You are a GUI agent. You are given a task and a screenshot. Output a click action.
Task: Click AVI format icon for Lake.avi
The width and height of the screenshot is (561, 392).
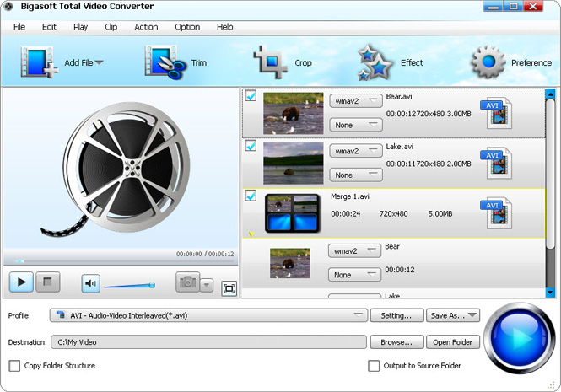(x=498, y=164)
